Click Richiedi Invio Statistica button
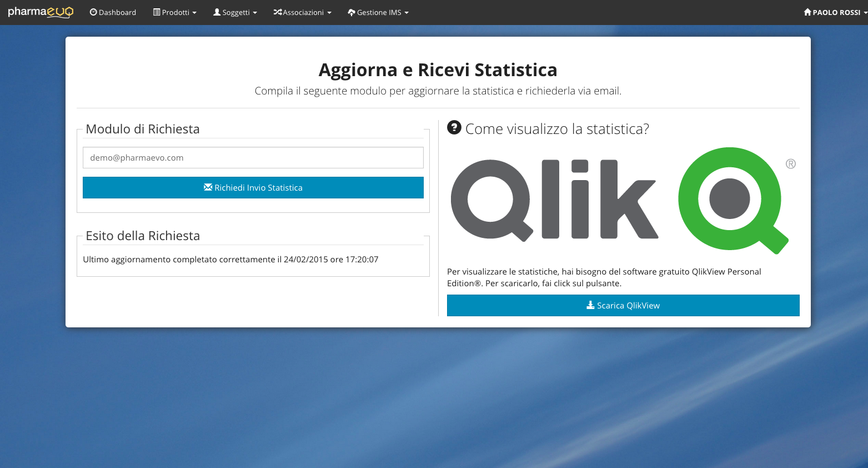868x468 pixels. 253,187
